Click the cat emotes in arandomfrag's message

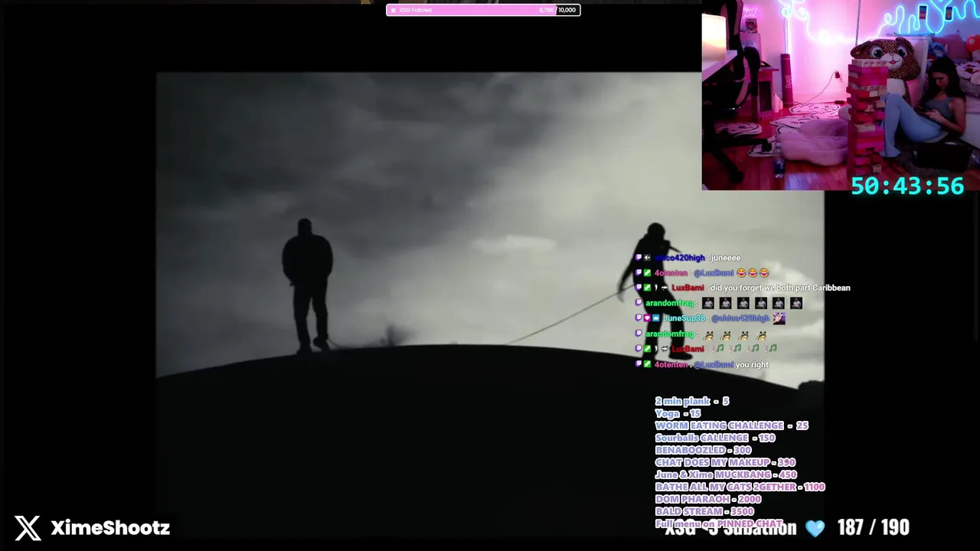tap(735, 334)
